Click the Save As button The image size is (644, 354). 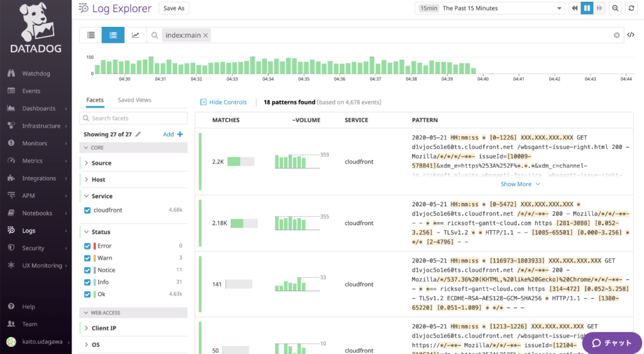point(174,8)
